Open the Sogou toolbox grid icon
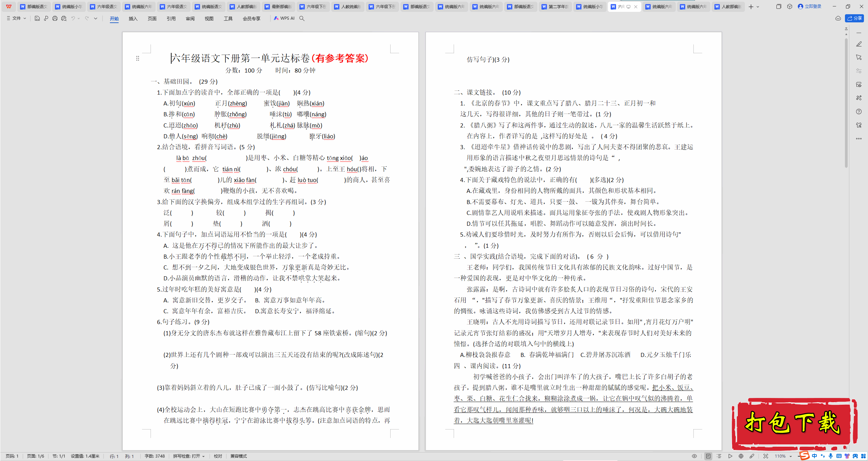This screenshot has height=461, width=868. tap(863, 456)
